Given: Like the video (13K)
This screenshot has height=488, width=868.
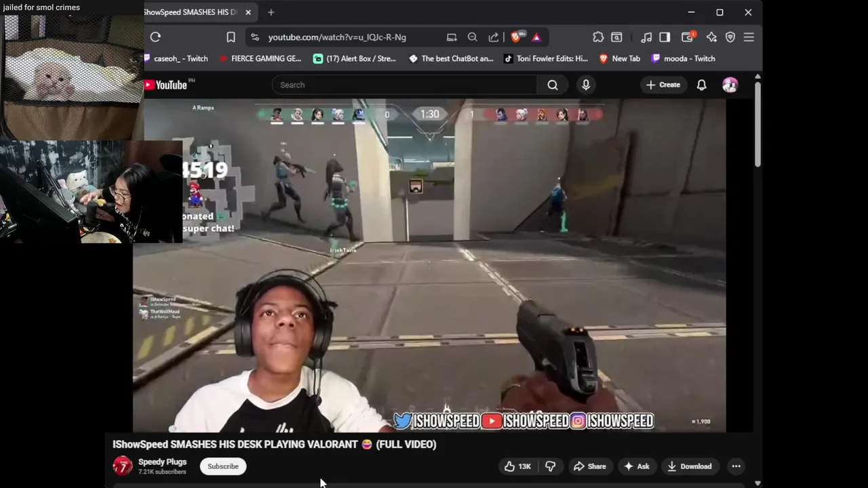Looking at the screenshot, I should (517, 466).
